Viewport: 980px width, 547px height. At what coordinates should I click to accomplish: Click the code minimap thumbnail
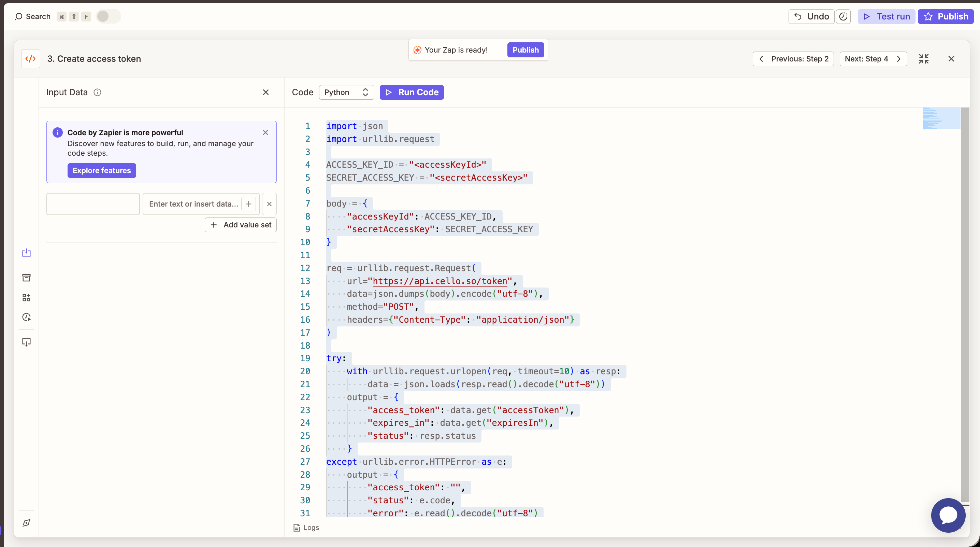point(941,118)
